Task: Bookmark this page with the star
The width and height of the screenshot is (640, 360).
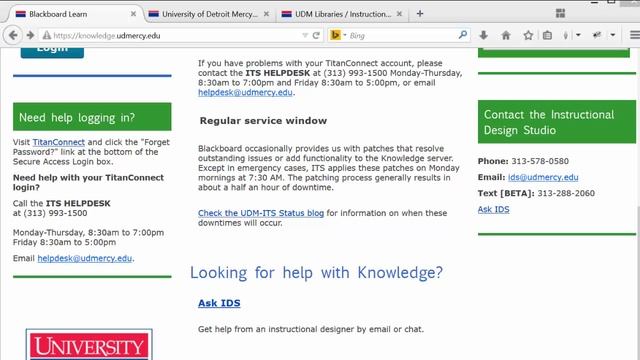Action: coord(528,36)
